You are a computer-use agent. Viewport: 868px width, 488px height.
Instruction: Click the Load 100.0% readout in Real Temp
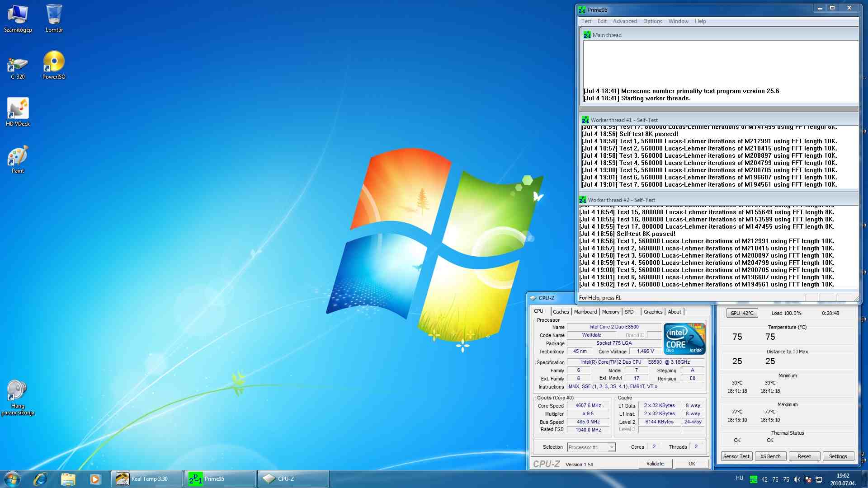tap(786, 313)
